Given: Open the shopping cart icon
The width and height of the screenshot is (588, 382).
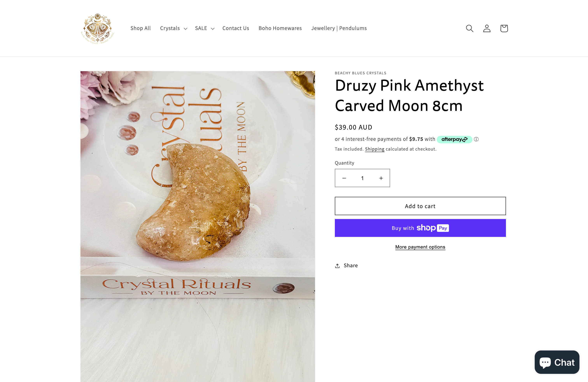Looking at the screenshot, I should pos(504,28).
